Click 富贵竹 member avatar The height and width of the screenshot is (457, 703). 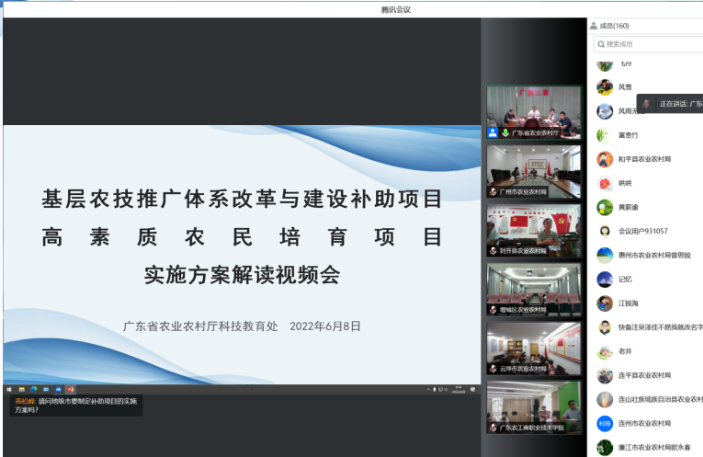tap(605, 135)
